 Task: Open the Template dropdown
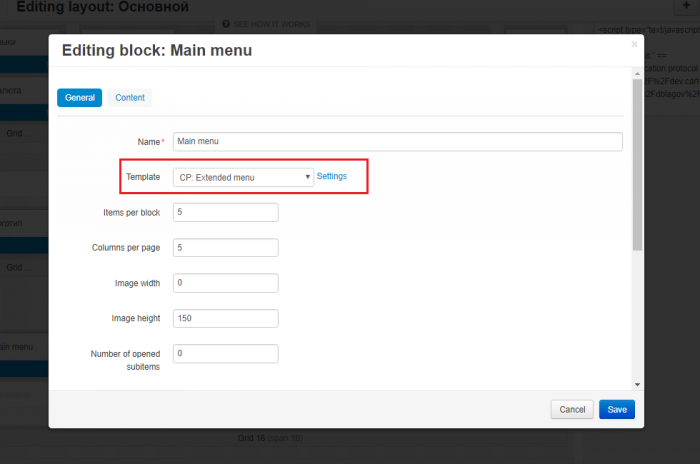click(243, 177)
